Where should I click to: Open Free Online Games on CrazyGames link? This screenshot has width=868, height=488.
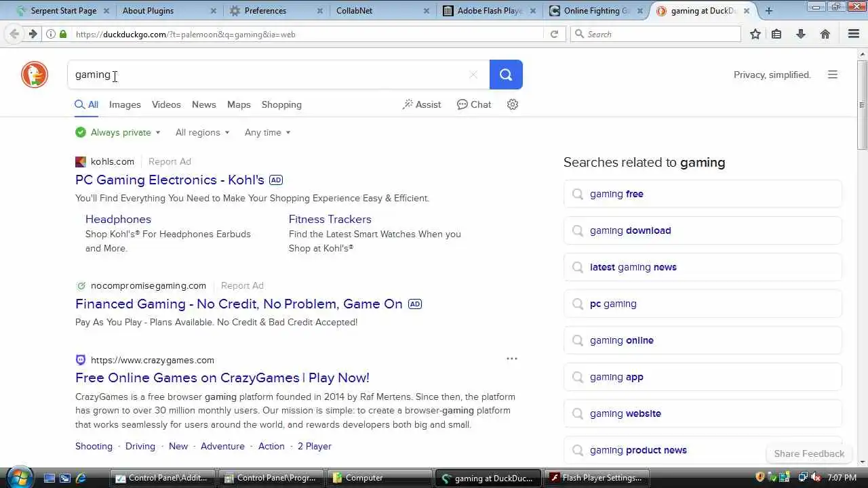coord(222,378)
